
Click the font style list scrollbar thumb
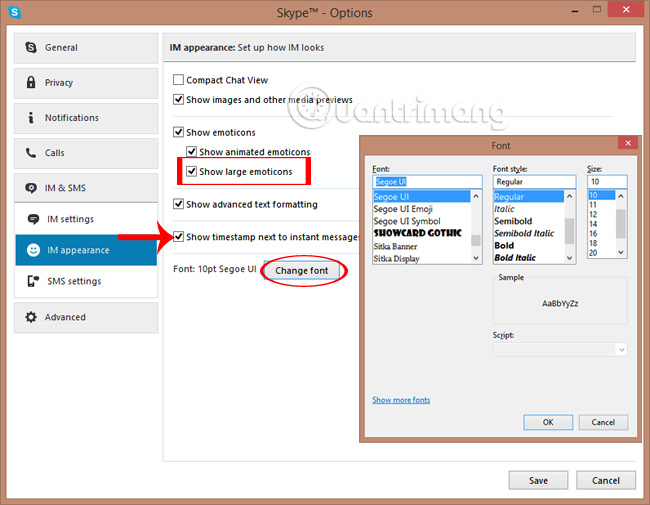point(570,231)
